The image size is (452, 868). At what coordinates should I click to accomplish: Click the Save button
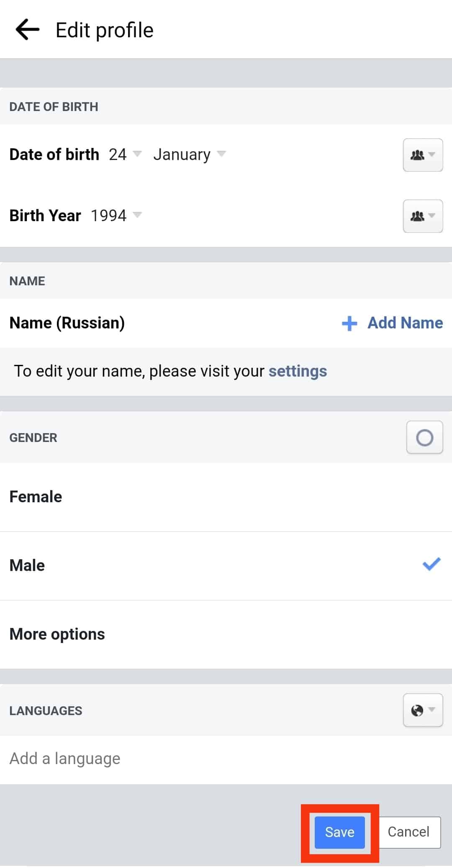(x=339, y=832)
